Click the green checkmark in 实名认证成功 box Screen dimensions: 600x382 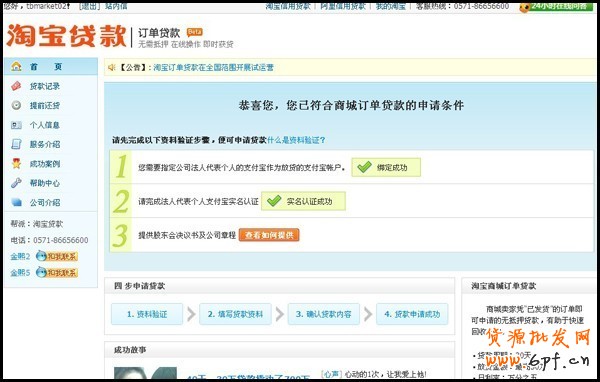[x=274, y=201]
